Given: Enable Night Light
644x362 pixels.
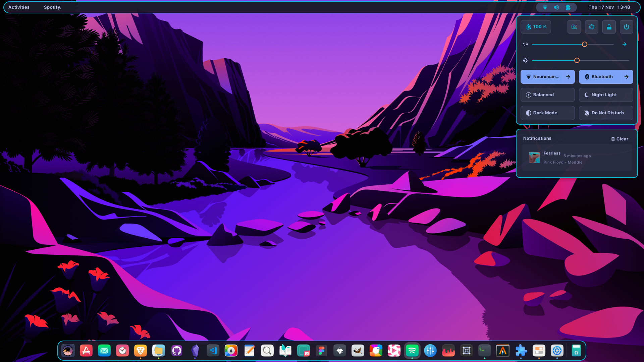Looking at the screenshot, I should 606,95.
